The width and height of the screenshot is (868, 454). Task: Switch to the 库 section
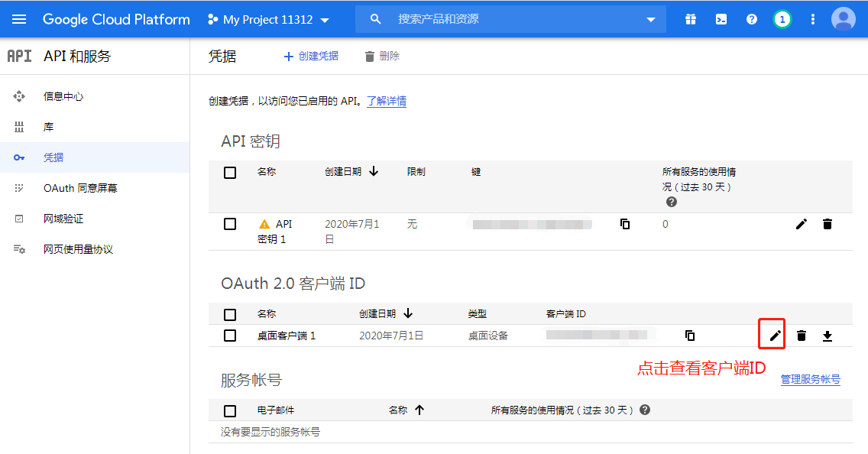point(47,127)
